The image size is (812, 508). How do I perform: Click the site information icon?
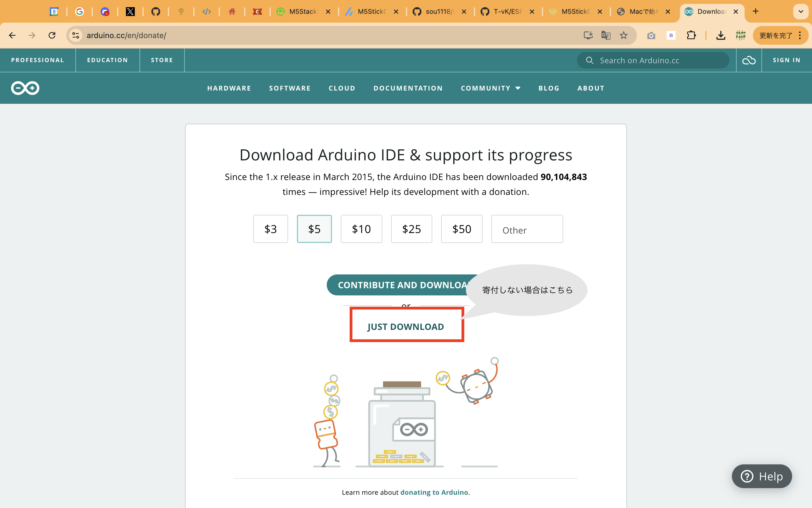tap(76, 35)
